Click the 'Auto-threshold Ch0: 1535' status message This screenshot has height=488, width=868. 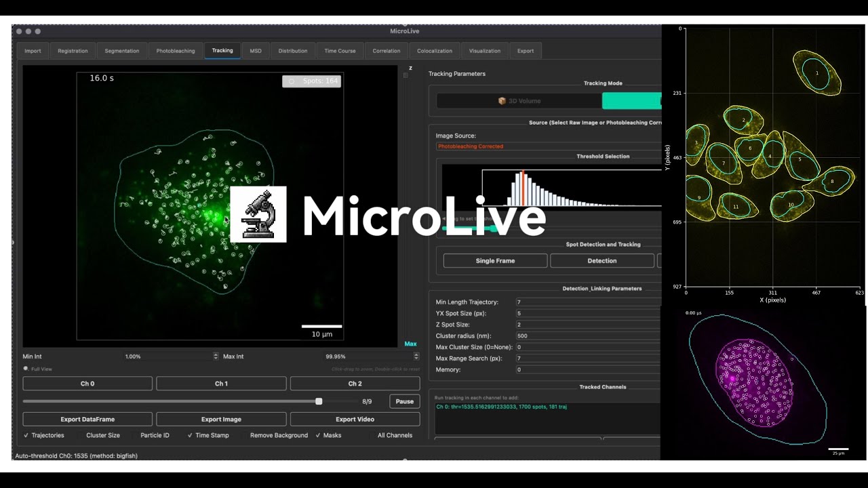76,456
